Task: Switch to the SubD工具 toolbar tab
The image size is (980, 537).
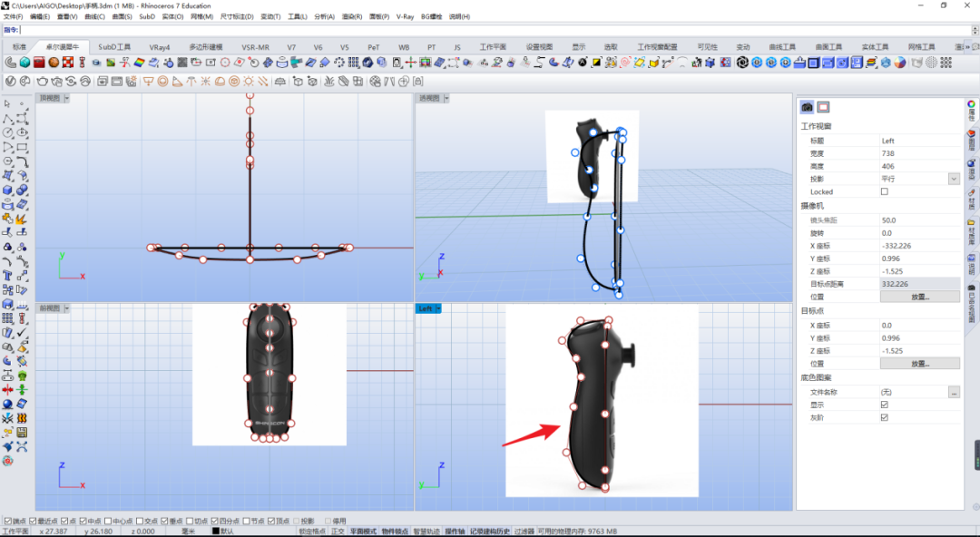Action: (x=114, y=47)
